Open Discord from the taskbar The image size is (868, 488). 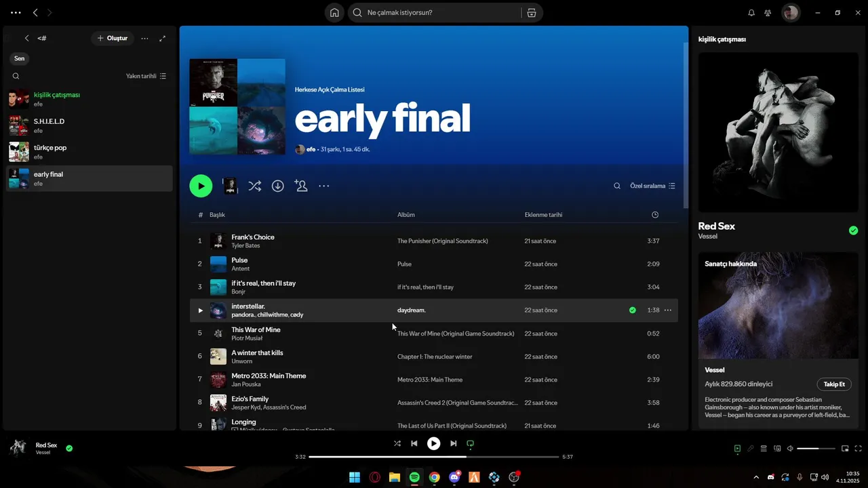(454, 477)
